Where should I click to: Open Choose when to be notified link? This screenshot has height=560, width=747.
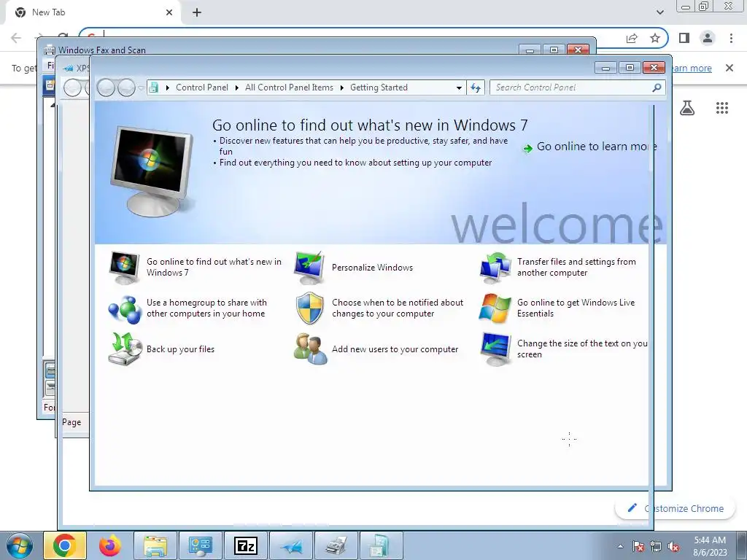(x=398, y=308)
